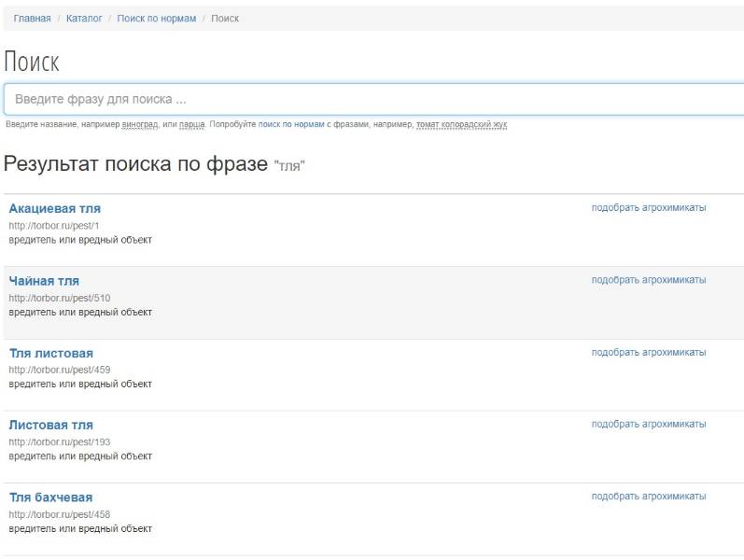744x560 pixels.
Task: Click the Результат поиска по фразе heading
Action: click(135, 164)
